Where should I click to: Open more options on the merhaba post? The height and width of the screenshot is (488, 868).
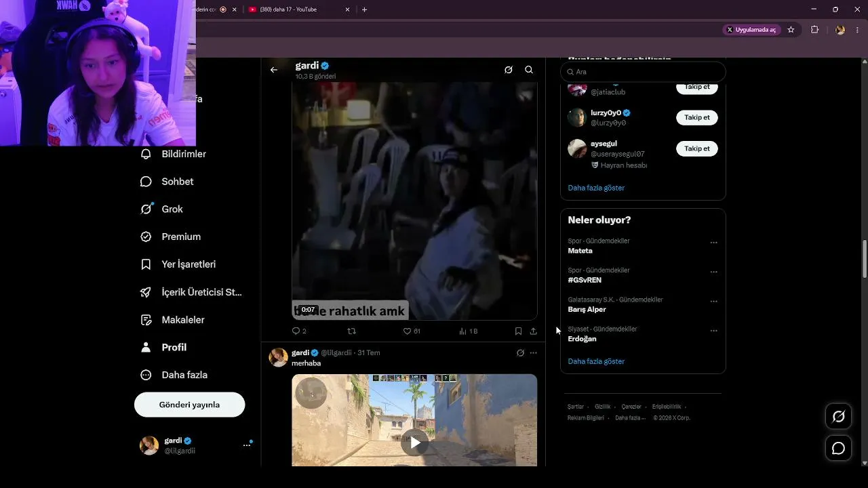(x=534, y=353)
